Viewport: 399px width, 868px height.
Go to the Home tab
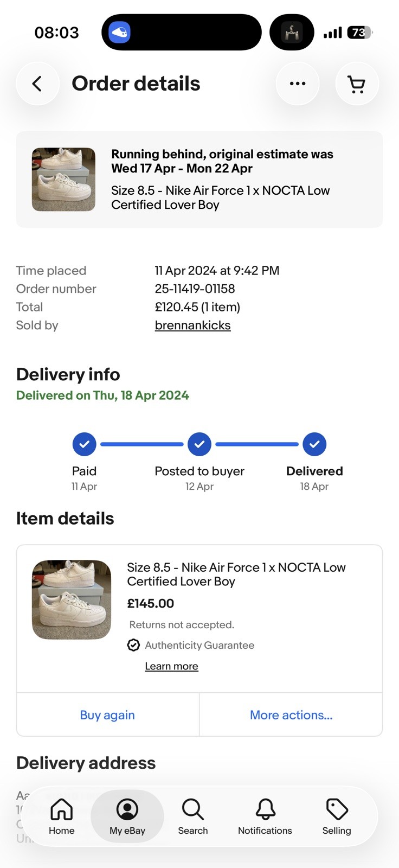[62, 816]
